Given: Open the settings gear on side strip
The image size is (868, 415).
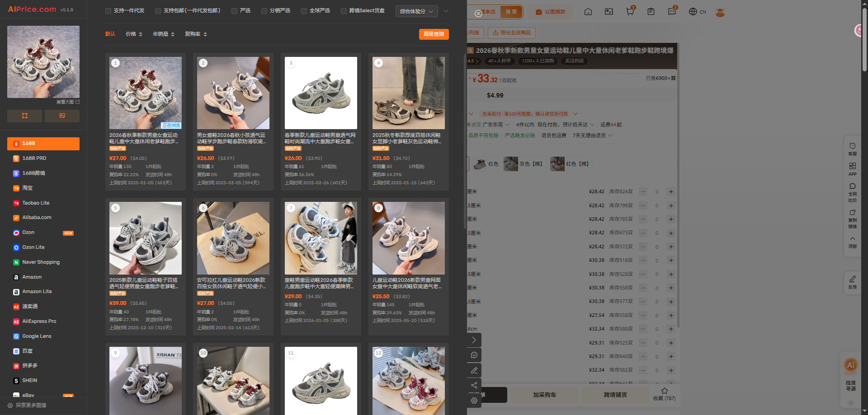Looking at the screenshot, I should [474, 401].
